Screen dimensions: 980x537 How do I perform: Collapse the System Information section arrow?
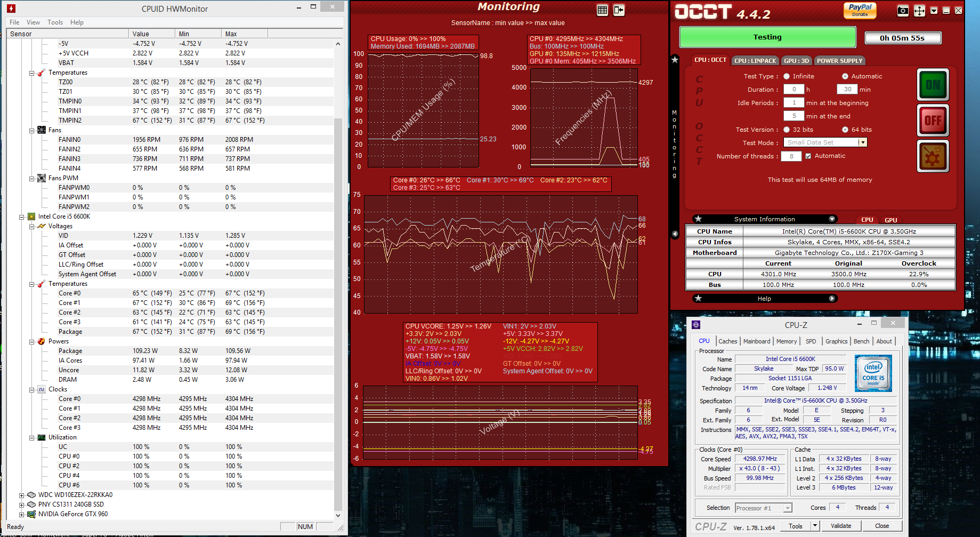click(x=832, y=219)
